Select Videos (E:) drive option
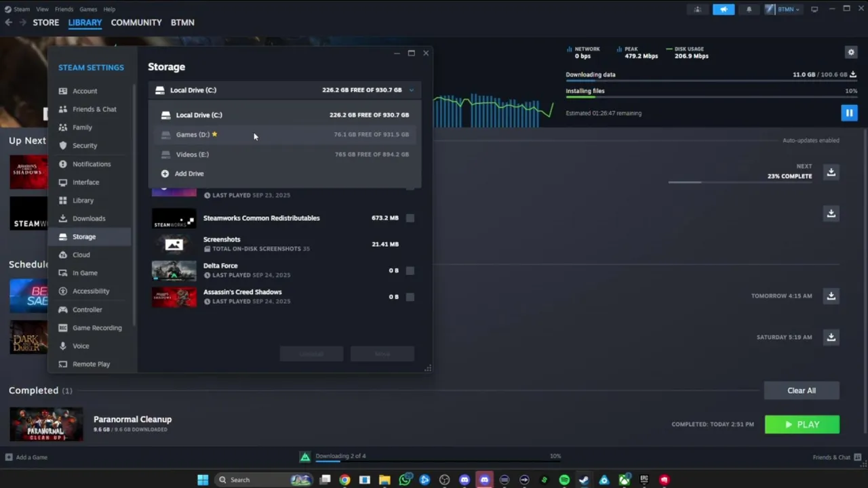The image size is (868, 488). [x=285, y=155]
